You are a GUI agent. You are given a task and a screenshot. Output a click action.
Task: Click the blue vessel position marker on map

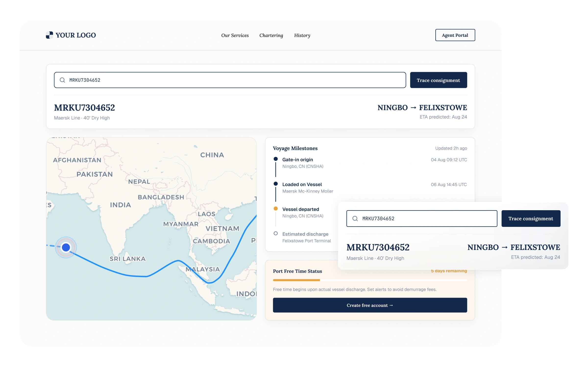point(66,247)
